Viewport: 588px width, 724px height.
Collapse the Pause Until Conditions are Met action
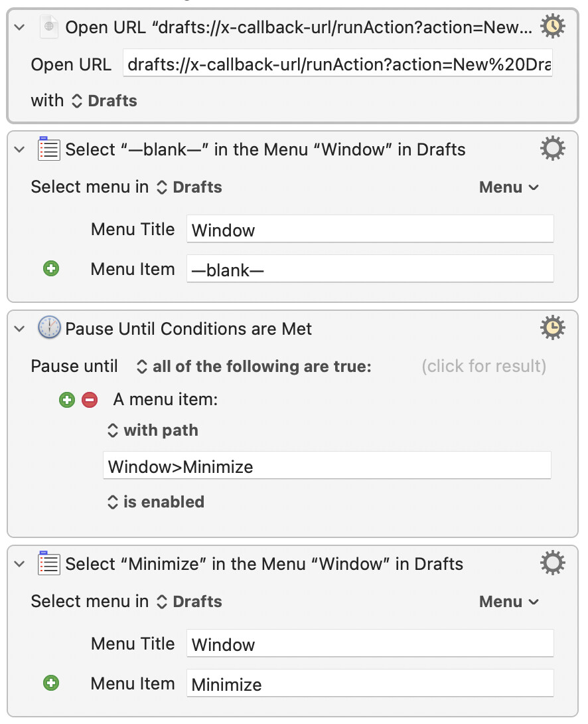tap(20, 329)
